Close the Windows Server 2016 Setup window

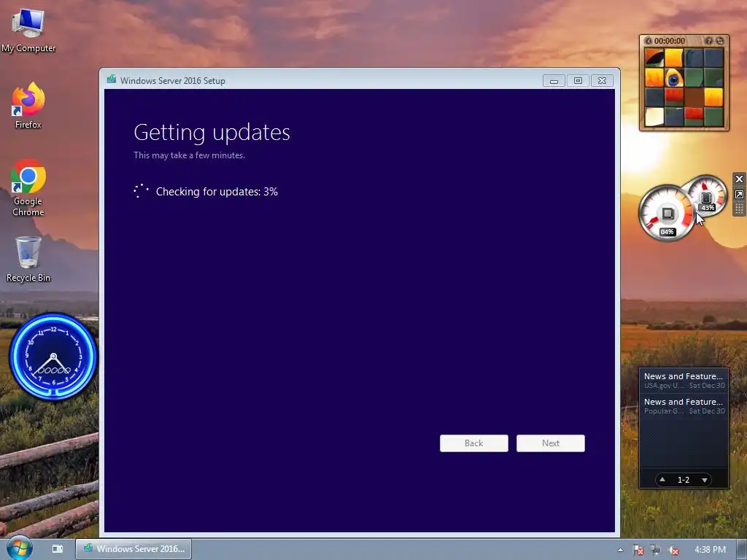pos(602,81)
